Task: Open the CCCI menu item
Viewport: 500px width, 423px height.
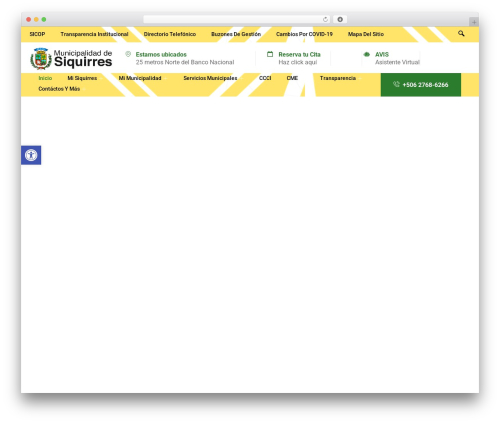Action: coord(265,78)
